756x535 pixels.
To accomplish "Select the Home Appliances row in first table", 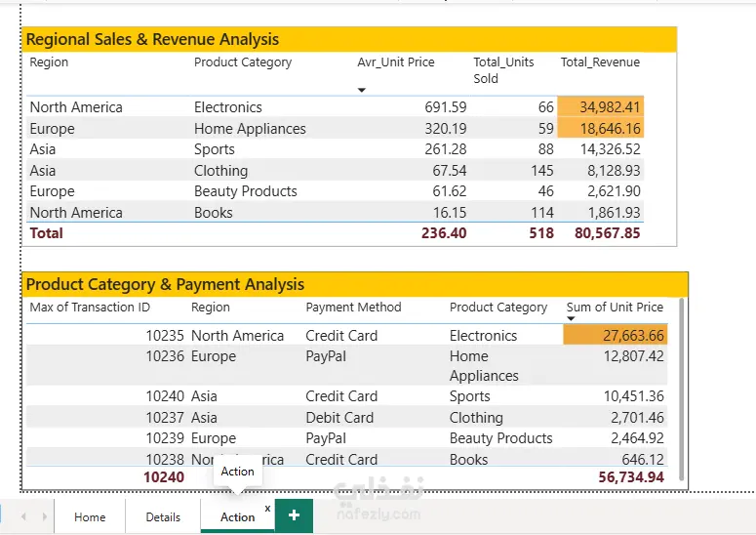I will click(336, 128).
